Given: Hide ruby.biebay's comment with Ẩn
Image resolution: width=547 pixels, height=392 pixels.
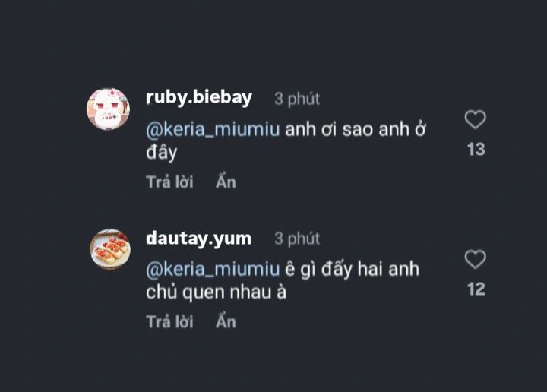Looking at the screenshot, I should pyautogui.click(x=226, y=182).
